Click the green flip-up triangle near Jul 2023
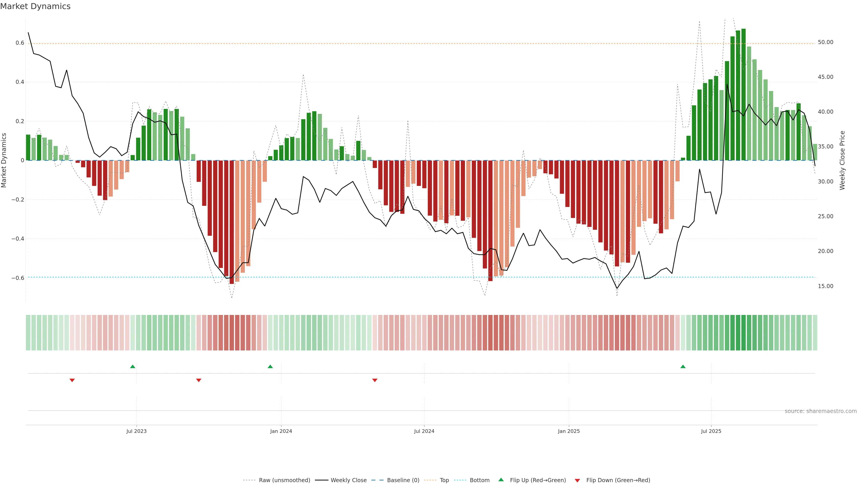 tap(133, 366)
